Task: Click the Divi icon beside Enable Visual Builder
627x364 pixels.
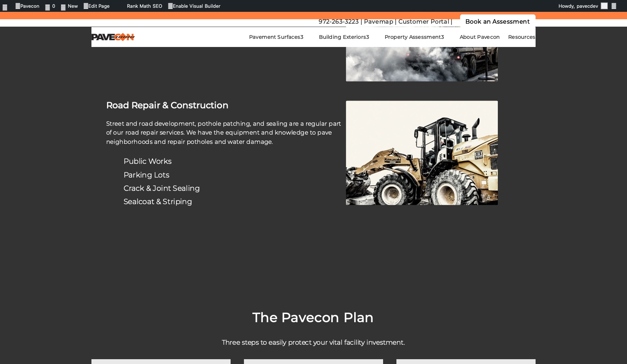Action: (170, 6)
